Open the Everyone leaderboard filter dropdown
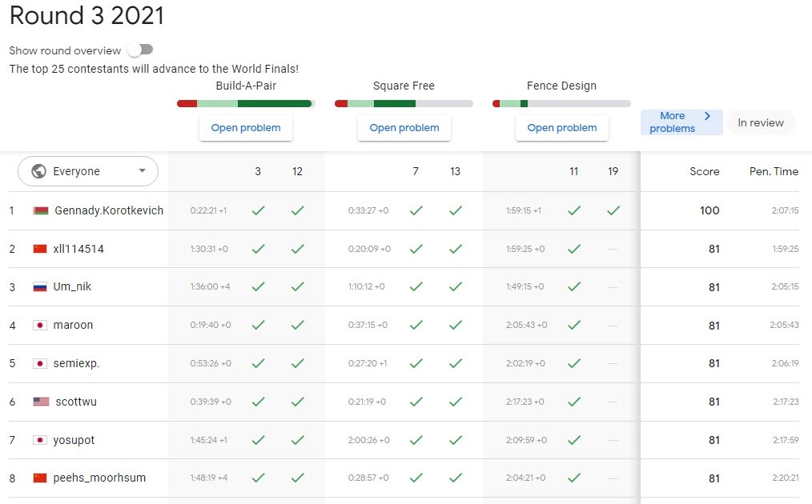The image size is (812, 504). click(x=87, y=170)
